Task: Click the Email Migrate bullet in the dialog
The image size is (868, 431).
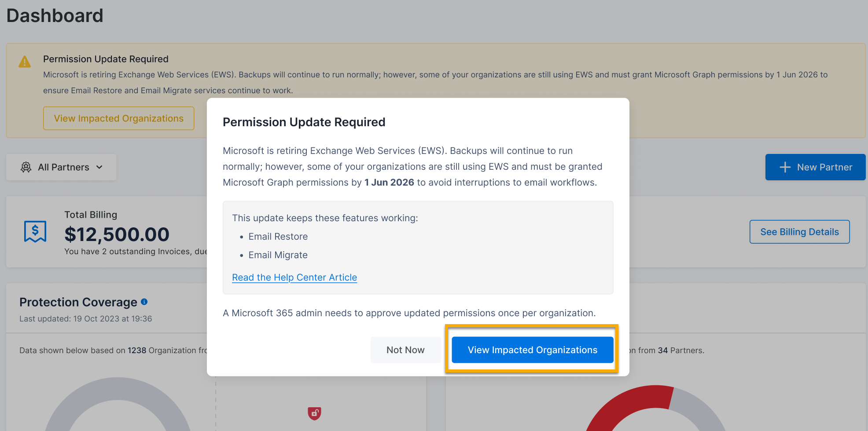Action: click(278, 255)
